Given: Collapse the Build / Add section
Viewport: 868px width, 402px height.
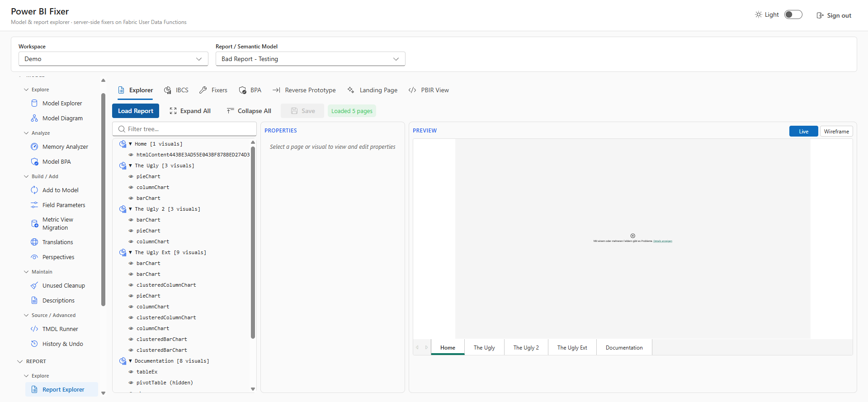Looking at the screenshot, I should tap(26, 176).
